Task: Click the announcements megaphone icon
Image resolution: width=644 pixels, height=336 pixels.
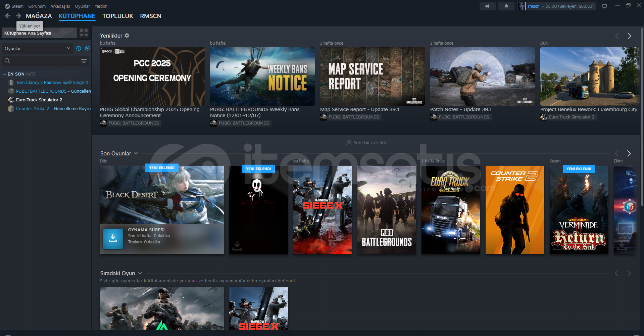Action: coord(487,6)
